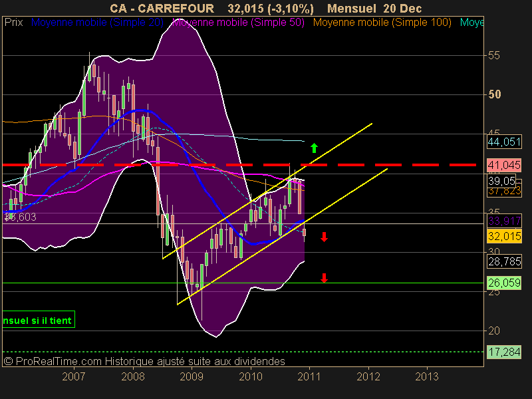Select the 'Moyenne mobile (Simple 100)' legend entry

click(382, 23)
